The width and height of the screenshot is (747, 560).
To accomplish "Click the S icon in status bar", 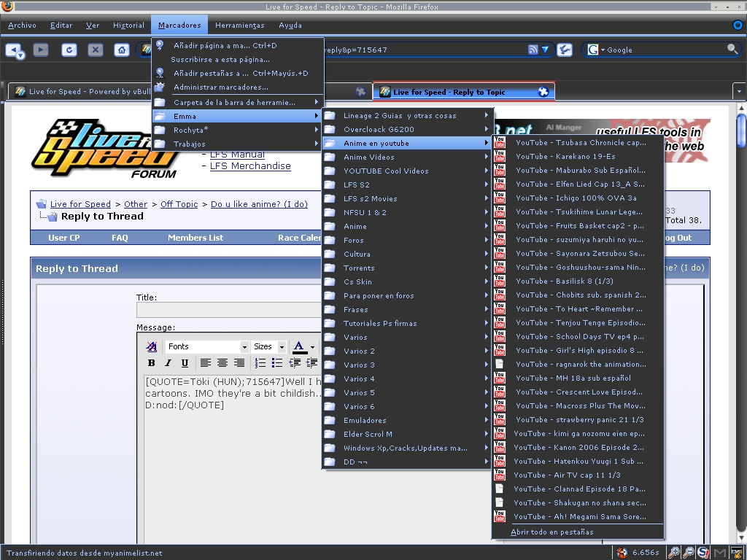I will [x=704, y=553].
